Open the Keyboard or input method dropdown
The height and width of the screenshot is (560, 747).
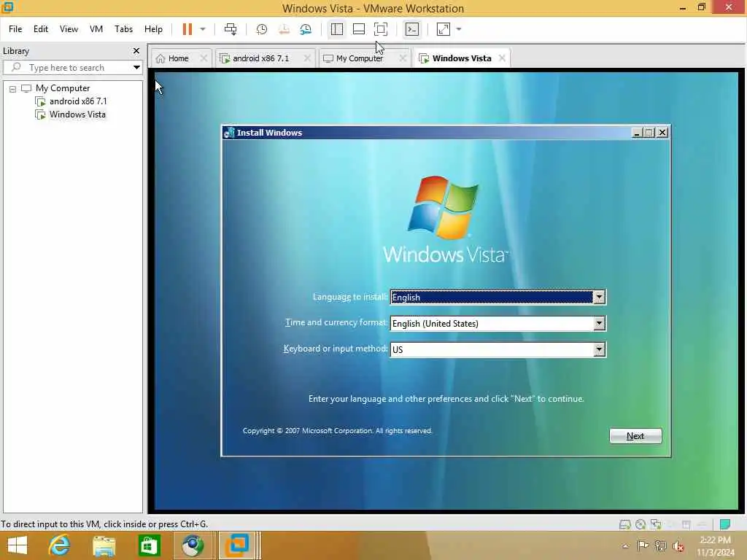(600, 349)
